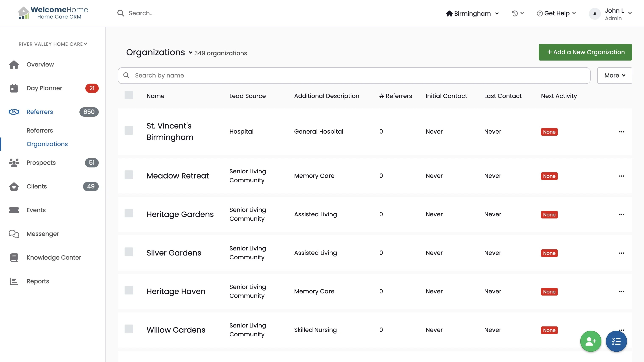
Task: Open the Heritage Gardens organization link
Action: pyautogui.click(x=180, y=214)
